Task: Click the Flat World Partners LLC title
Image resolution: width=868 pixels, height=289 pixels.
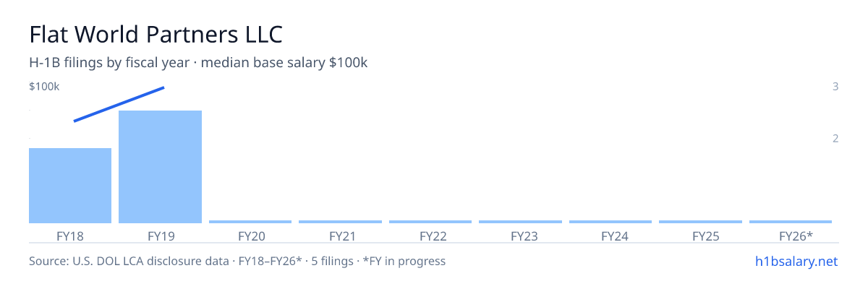Action: (x=156, y=34)
